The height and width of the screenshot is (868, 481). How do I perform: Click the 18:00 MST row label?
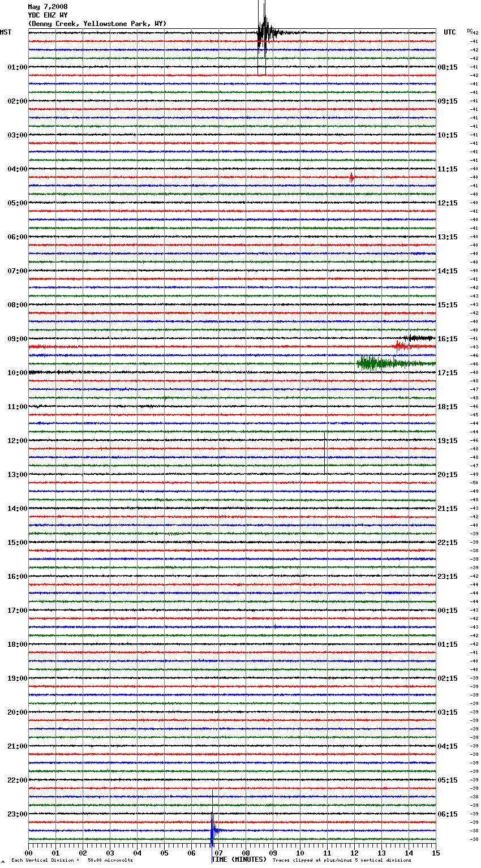point(17,644)
